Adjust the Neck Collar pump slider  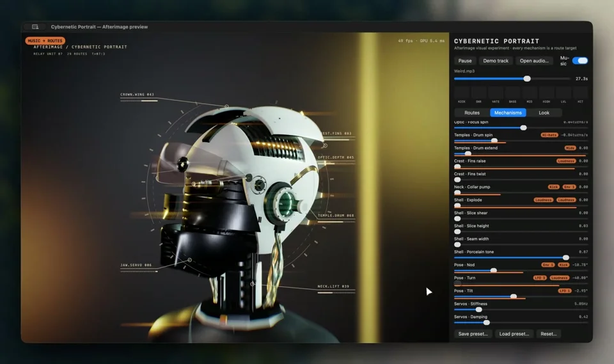521,193
